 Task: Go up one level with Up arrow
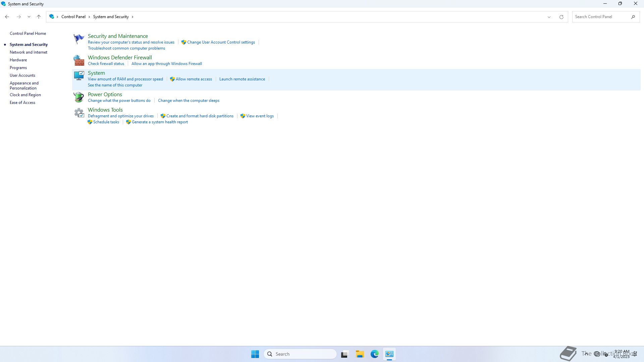[x=39, y=17]
